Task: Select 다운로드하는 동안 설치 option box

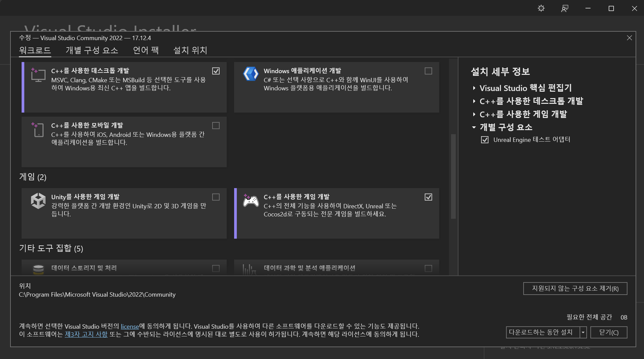Action: click(x=543, y=332)
